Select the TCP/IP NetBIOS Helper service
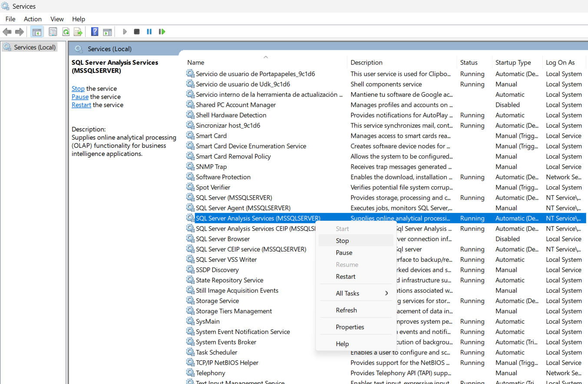The width and height of the screenshot is (588, 384). tap(386, 363)
